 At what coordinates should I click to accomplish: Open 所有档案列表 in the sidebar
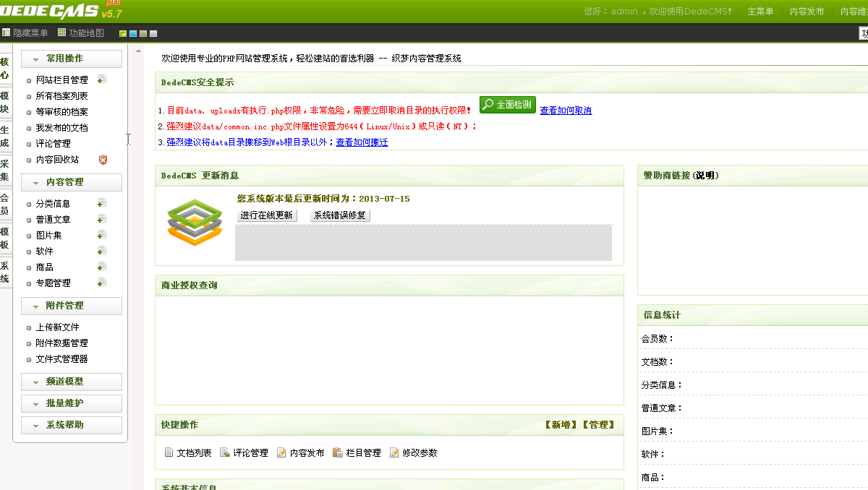pos(61,96)
